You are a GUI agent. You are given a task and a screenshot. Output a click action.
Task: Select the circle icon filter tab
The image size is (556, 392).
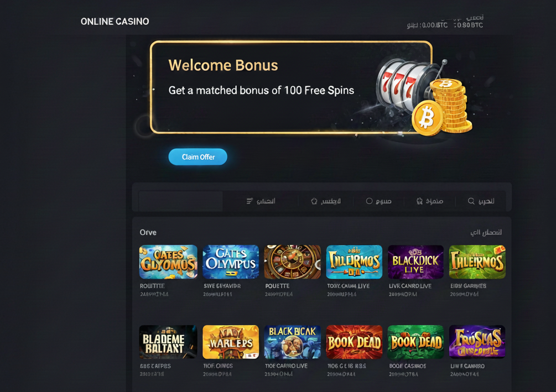(378, 201)
